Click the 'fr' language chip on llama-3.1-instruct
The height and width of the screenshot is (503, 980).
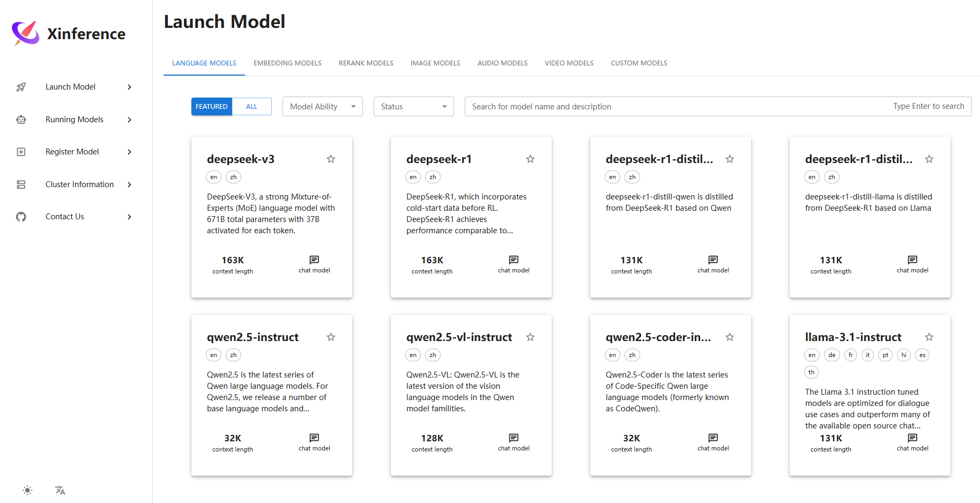pos(851,355)
